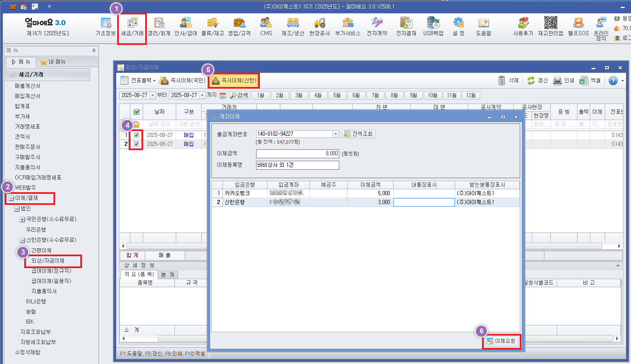Click the 즉시이체(신한) toolbar button
Viewport: 631px width, 364px height.
(234, 81)
